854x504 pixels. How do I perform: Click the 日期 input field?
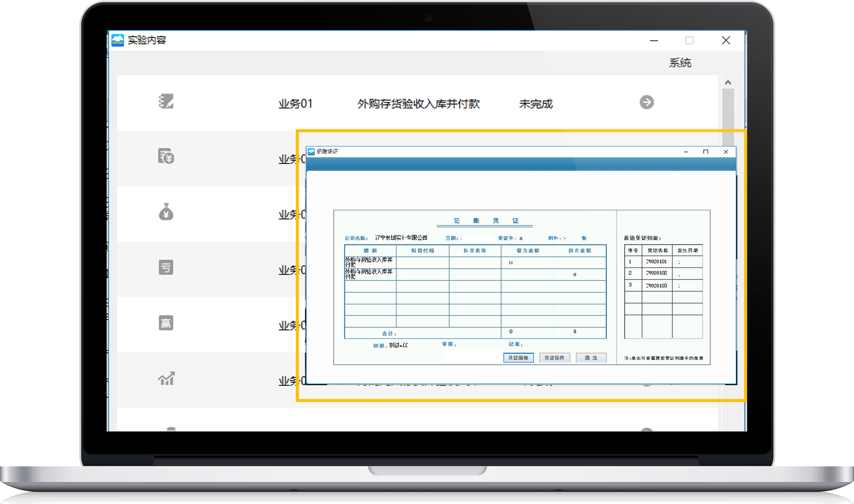click(x=477, y=238)
